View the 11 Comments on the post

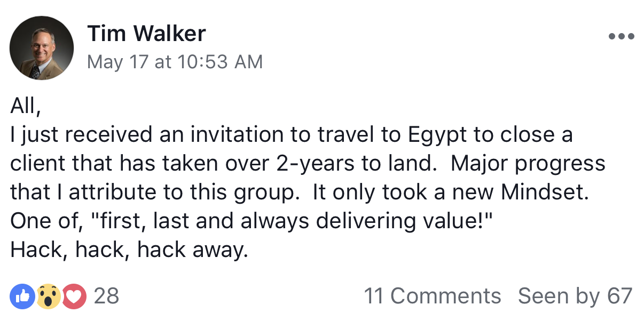(x=432, y=296)
